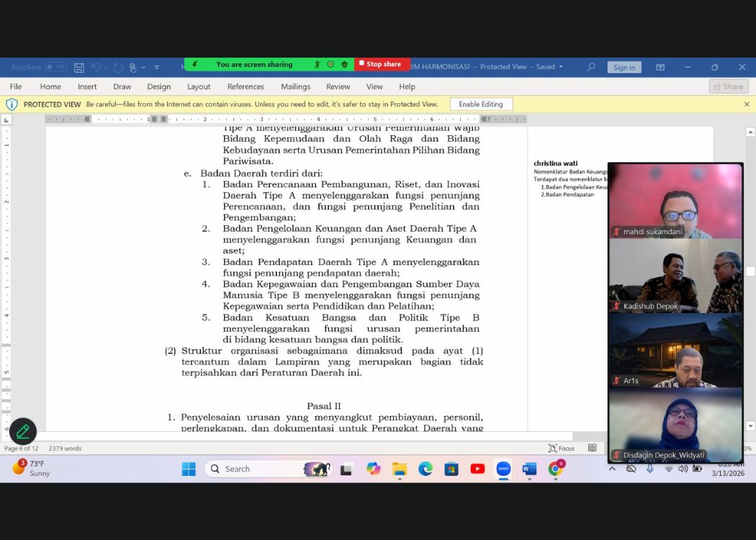Toggle the microphone icon in system tray
Viewport: 756px width, 540px height.
pos(649,469)
